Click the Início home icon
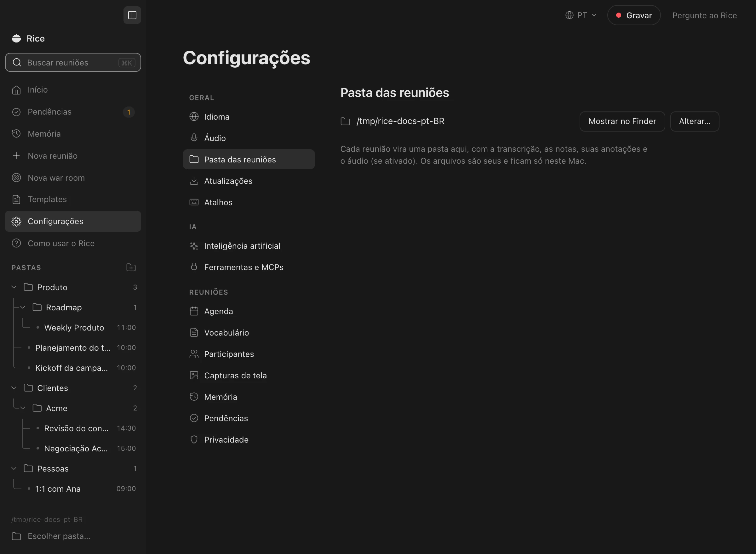The image size is (756, 554). click(16, 90)
